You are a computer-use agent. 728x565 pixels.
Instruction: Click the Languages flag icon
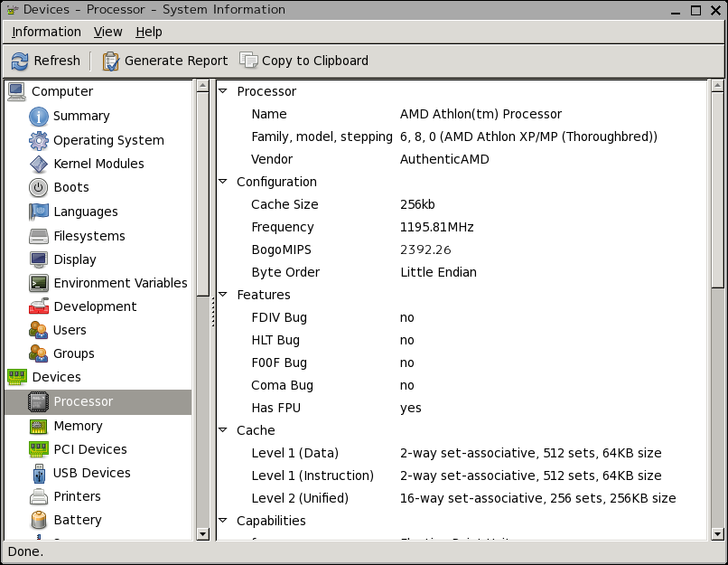(39, 212)
